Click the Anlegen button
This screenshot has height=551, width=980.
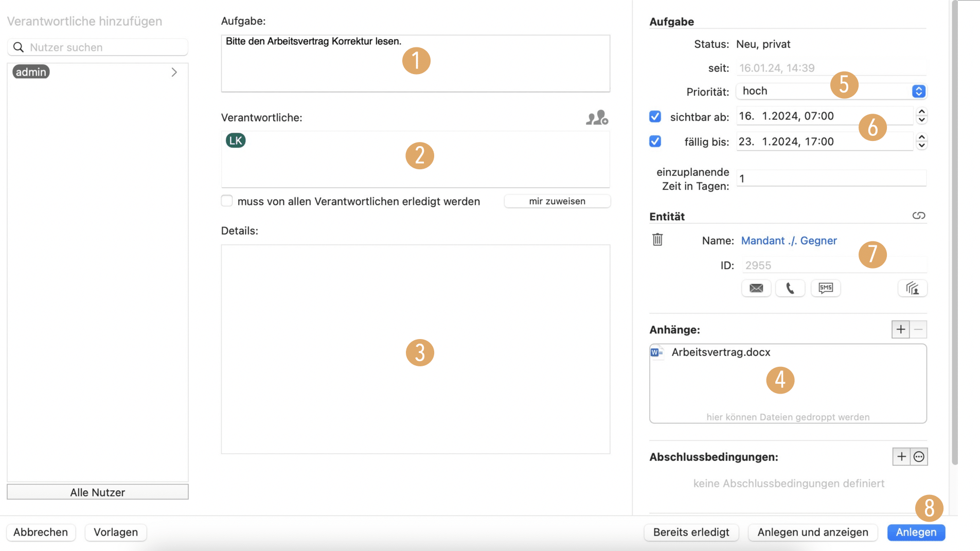point(916,532)
